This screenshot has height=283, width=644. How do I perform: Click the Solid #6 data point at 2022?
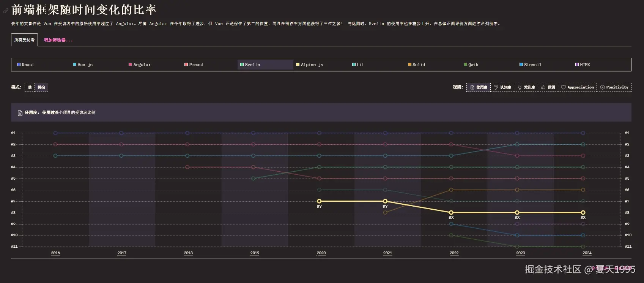click(x=451, y=190)
